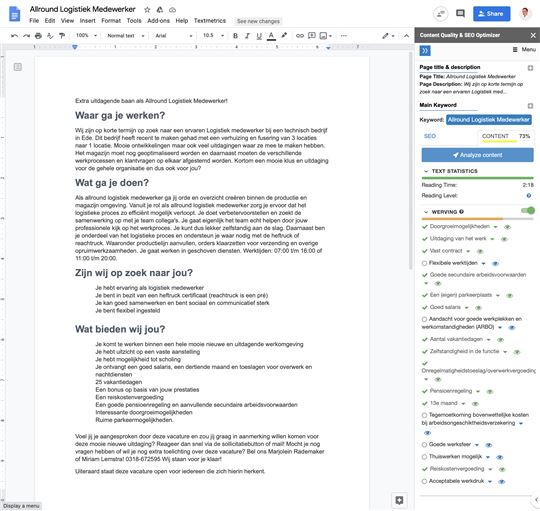The width and height of the screenshot is (540, 511).
Task: Open the File menu
Action: click(34, 21)
